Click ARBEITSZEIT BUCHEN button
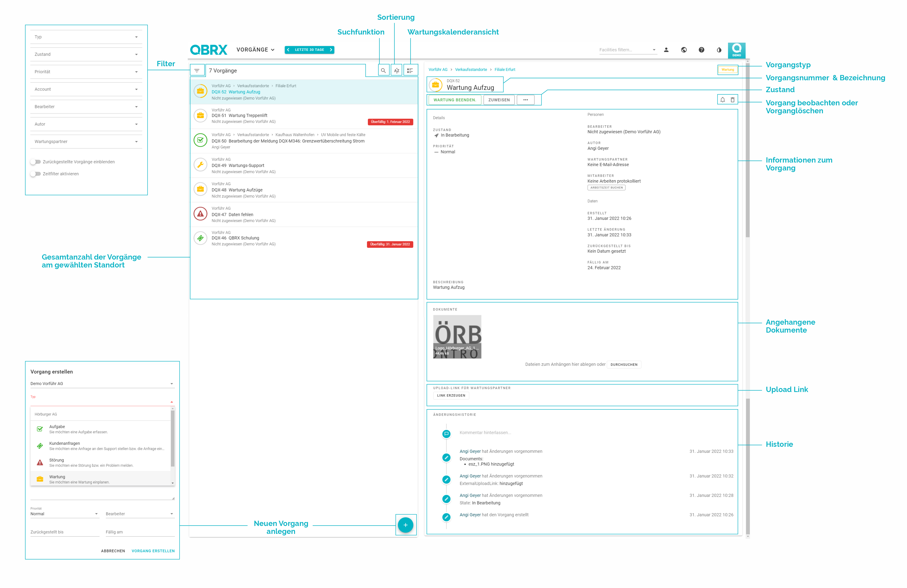This screenshot has width=907, height=588. coord(606,188)
